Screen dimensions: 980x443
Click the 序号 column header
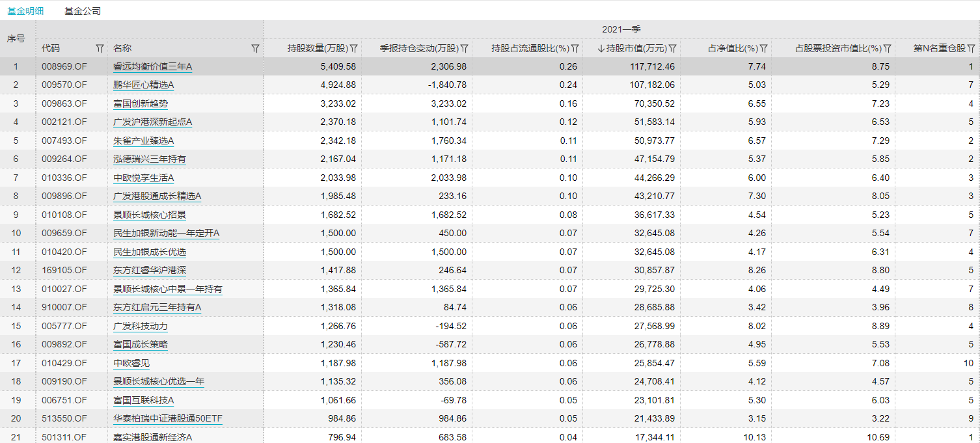[x=16, y=38]
